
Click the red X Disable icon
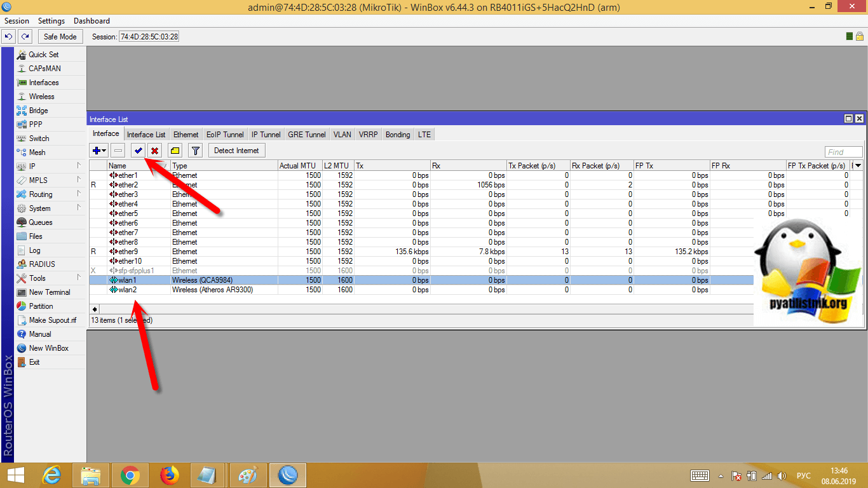pyautogui.click(x=154, y=151)
